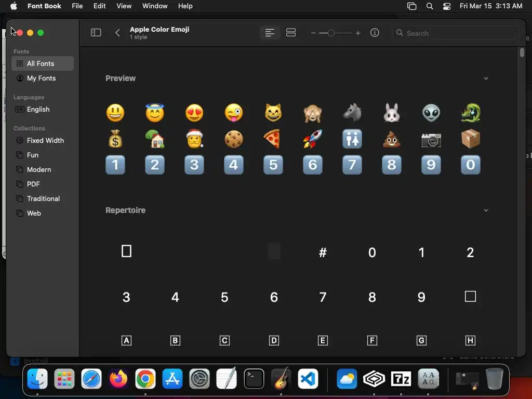This screenshot has width=532, height=399.
Task: Open the Font Book menu
Action: [x=44, y=6]
